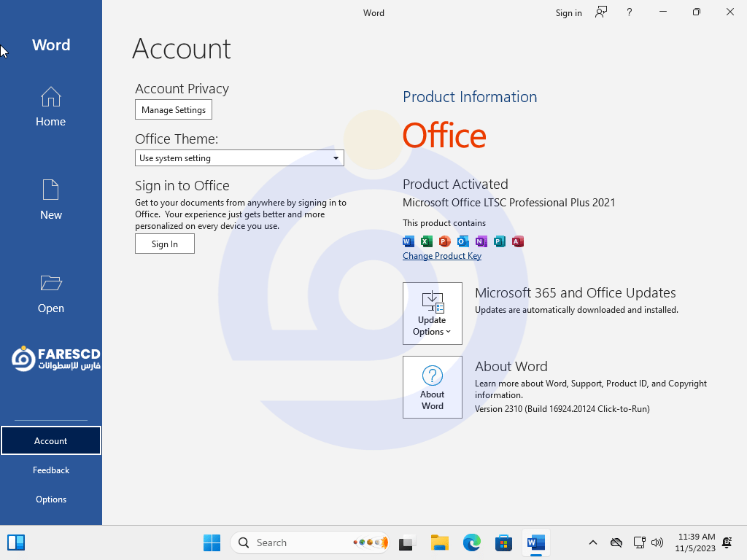
Task: Open Help question mark icon
Action: (x=630, y=12)
